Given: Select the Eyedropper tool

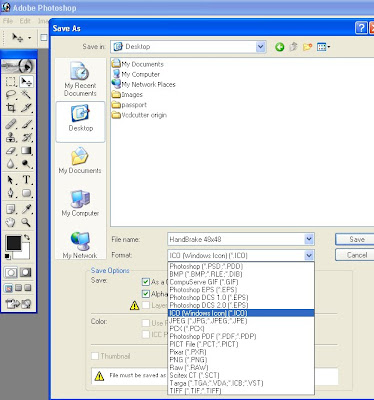Looking at the screenshot, I should (26, 209).
